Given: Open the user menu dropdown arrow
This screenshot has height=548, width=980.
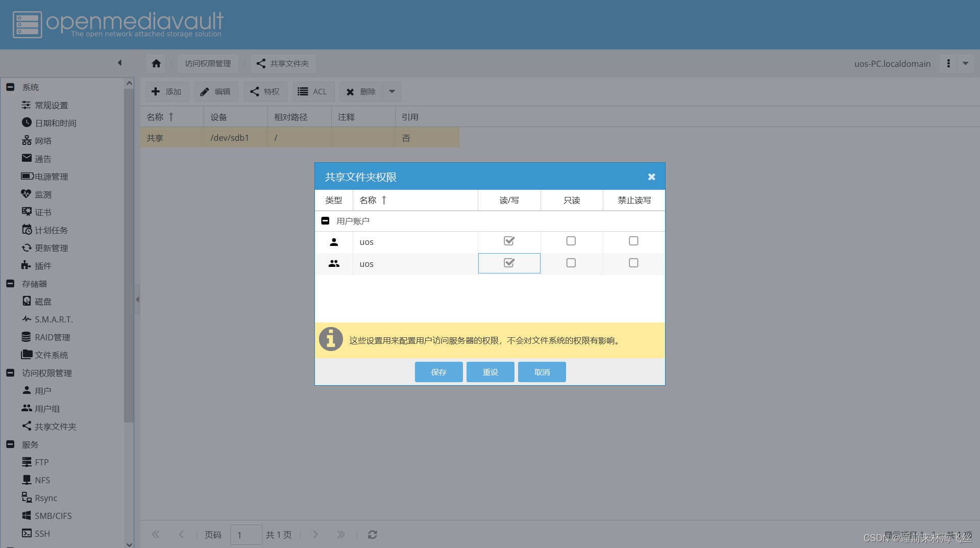Looking at the screenshot, I should [x=966, y=63].
